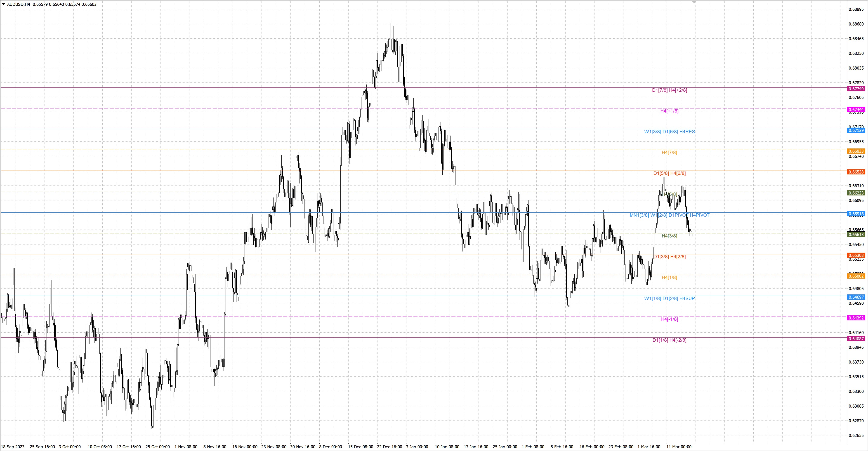Viewport: 868px width, 451px height.
Task: Click the 0.67139 blue price tag
Action: pyautogui.click(x=856, y=130)
